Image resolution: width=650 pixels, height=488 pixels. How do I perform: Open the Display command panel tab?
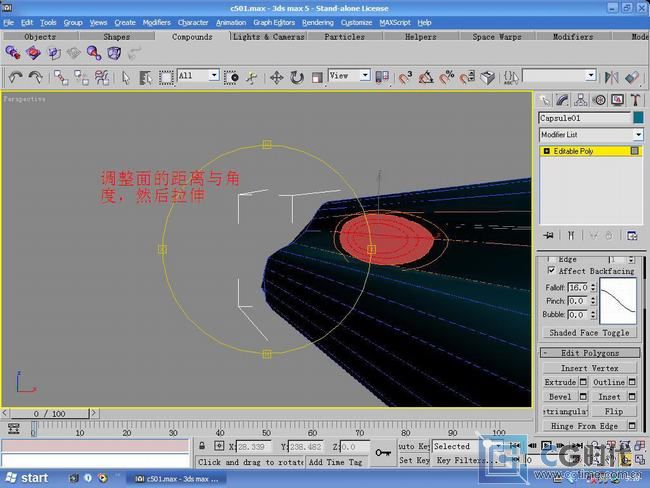pyautogui.click(x=617, y=100)
